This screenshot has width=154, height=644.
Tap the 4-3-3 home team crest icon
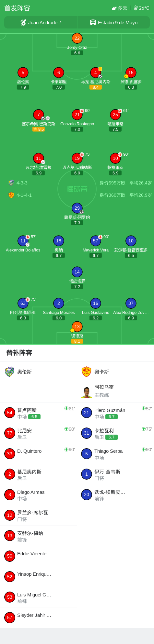(11, 183)
